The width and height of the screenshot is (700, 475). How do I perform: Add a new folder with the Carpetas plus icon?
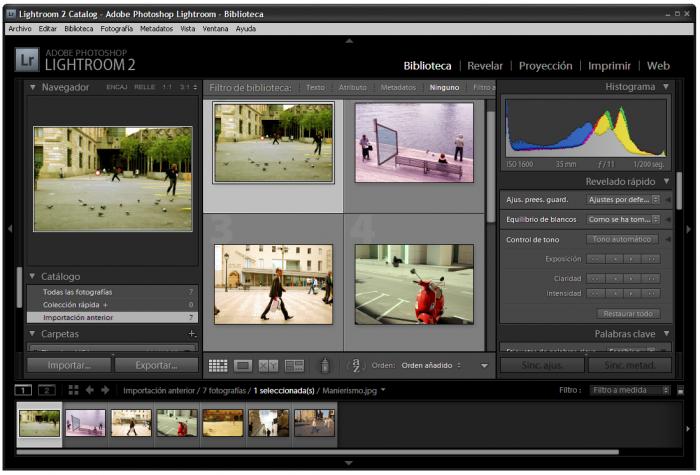coord(192,334)
